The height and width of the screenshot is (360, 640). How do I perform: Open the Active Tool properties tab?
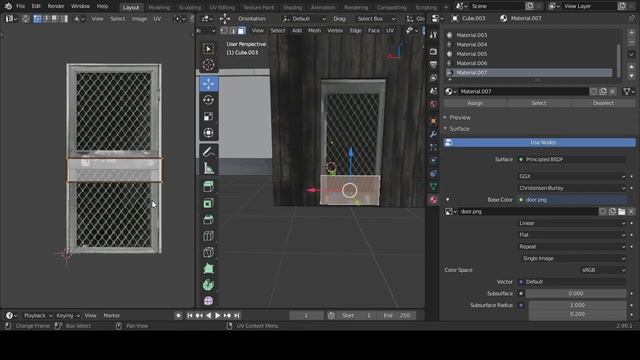[433, 36]
